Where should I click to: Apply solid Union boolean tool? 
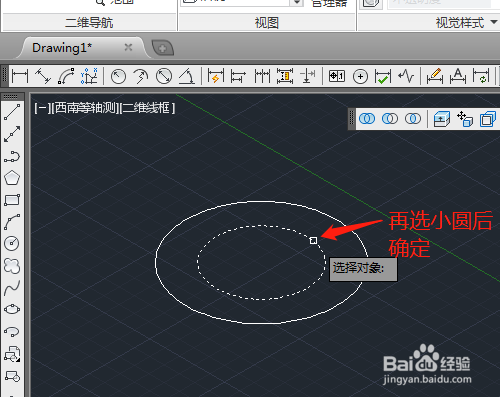pyautogui.click(x=367, y=119)
